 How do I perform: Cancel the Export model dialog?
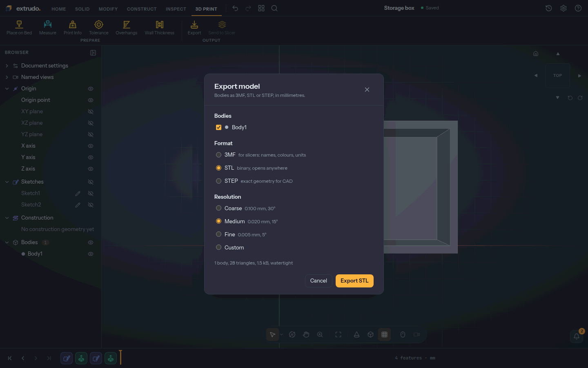pyautogui.click(x=318, y=281)
